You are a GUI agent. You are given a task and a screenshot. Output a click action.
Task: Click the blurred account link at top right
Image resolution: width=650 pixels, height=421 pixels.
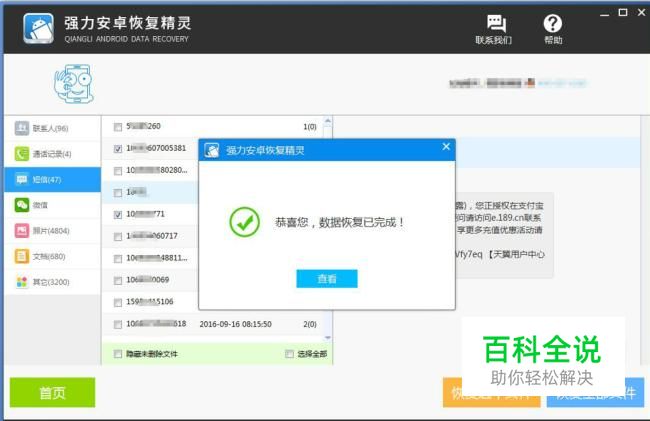pos(562,83)
